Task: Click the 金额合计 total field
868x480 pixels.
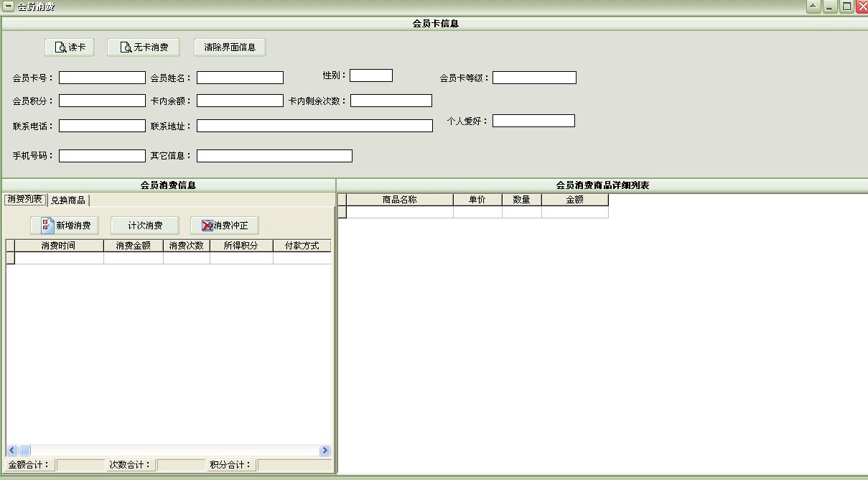Action: [80, 465]
